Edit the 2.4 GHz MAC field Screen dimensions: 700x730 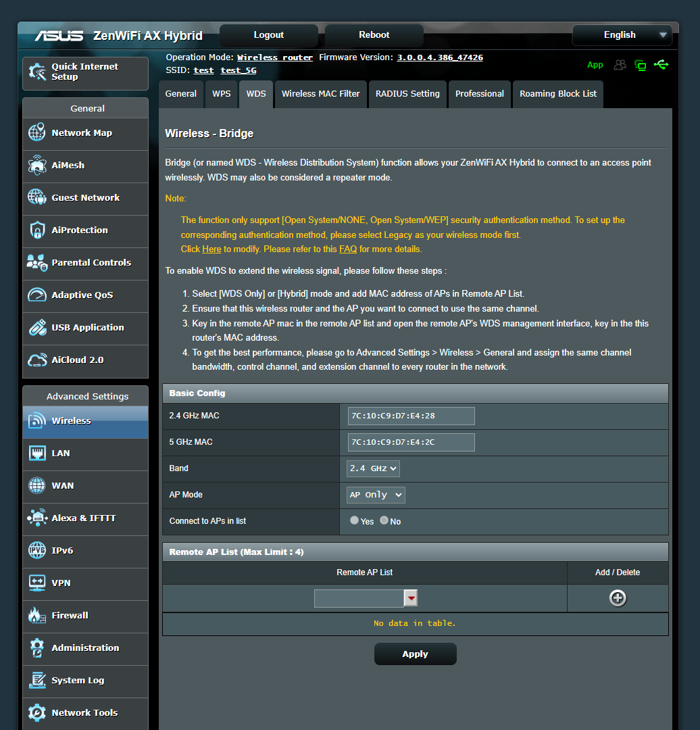411,416
